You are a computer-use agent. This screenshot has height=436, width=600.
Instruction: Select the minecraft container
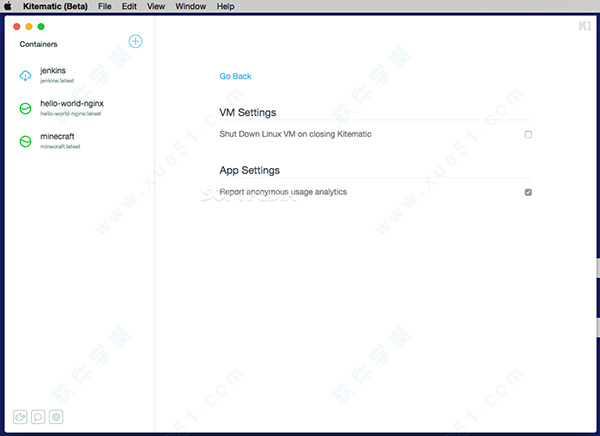click(x=78, y=141)
